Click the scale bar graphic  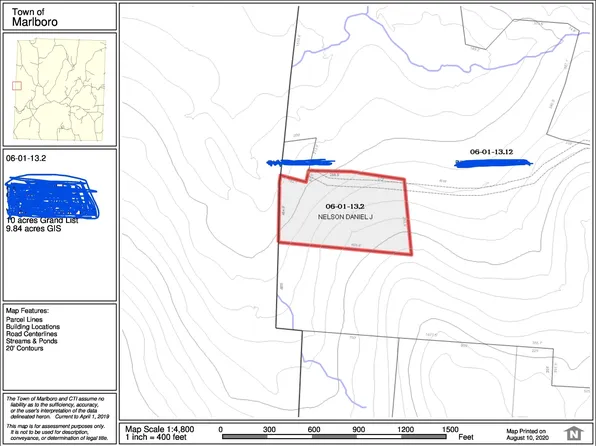(334, 436)
